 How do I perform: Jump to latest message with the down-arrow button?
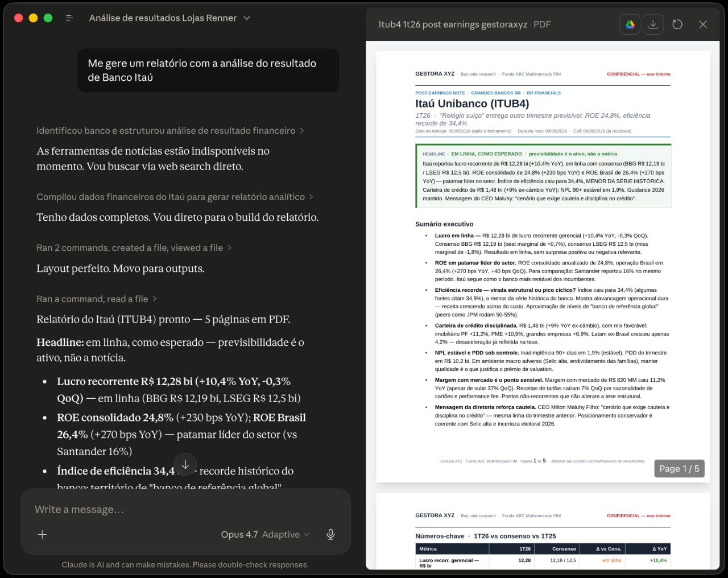185,464
